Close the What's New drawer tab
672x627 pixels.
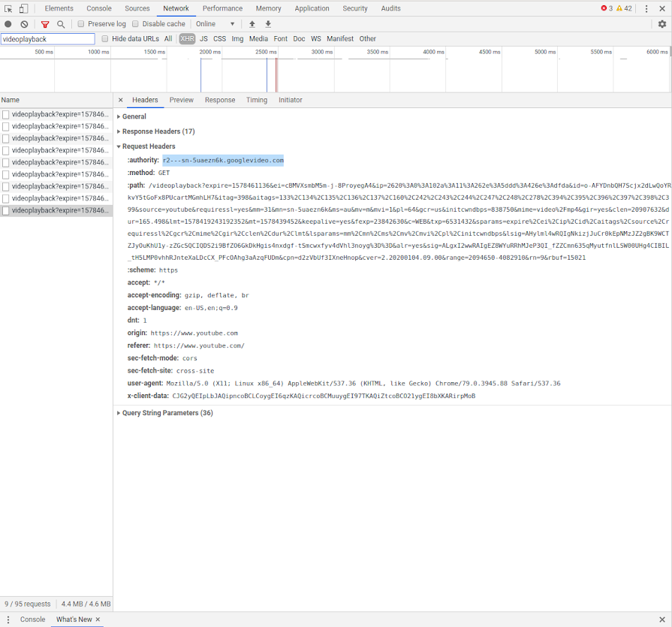pyautogui.click(x=98, y=619)
